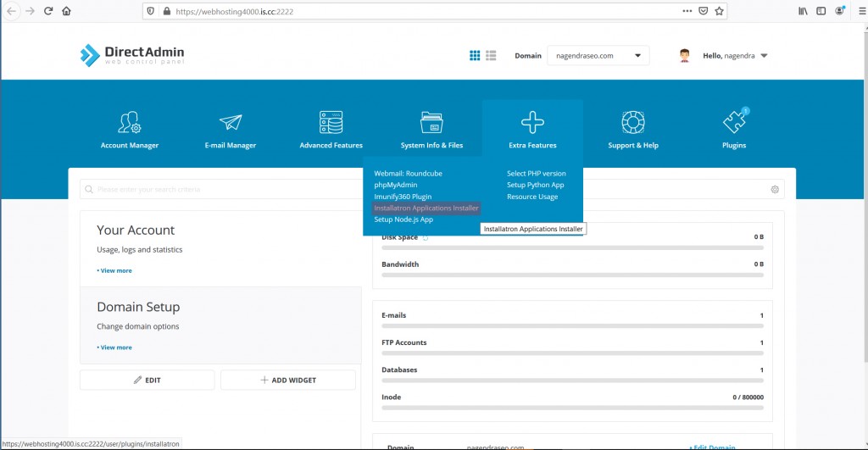The height and width of the screenshot is (450, 868).
Task: Click Extra Features plus icon
Action: [x=532, y=122]
